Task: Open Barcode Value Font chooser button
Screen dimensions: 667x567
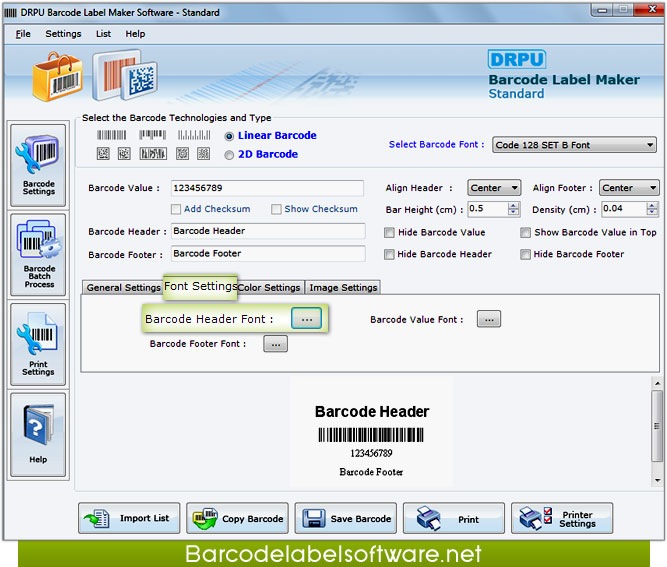Action: point(489,319)
